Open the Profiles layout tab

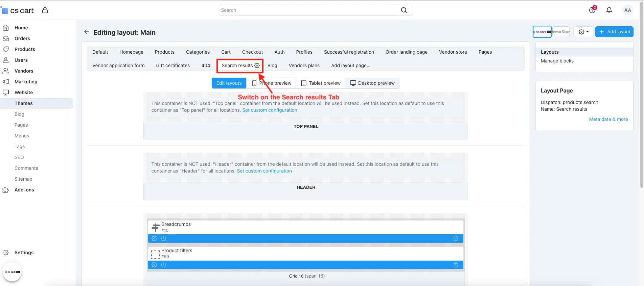click(x=304, y=52)
